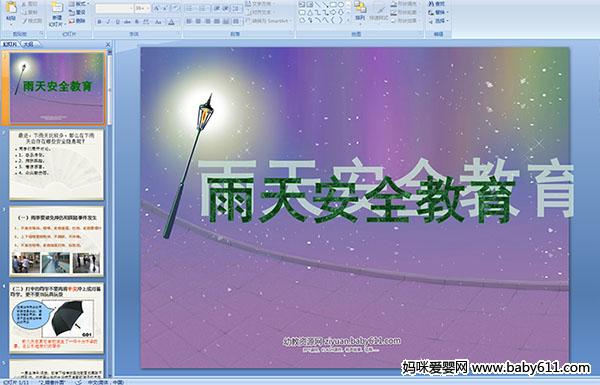
Task: Click the Font Color letter A icon
Action: [171, 22]
